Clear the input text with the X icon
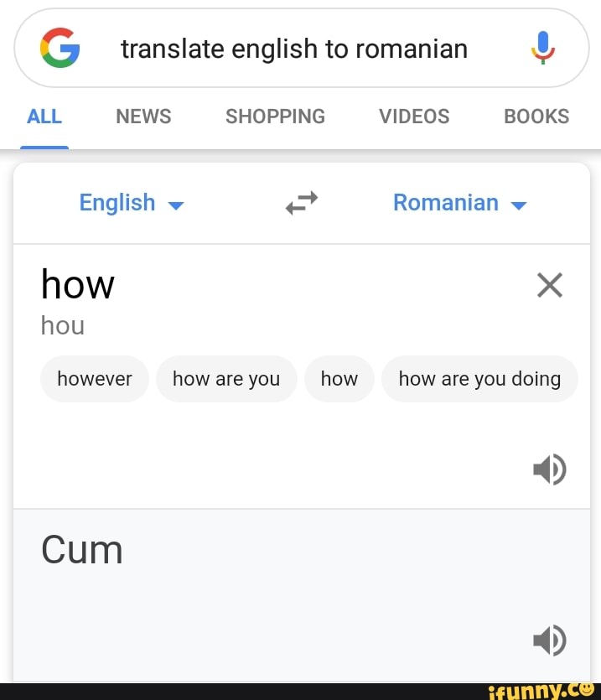Screen dimensions: 601x700 pos(549,285)
